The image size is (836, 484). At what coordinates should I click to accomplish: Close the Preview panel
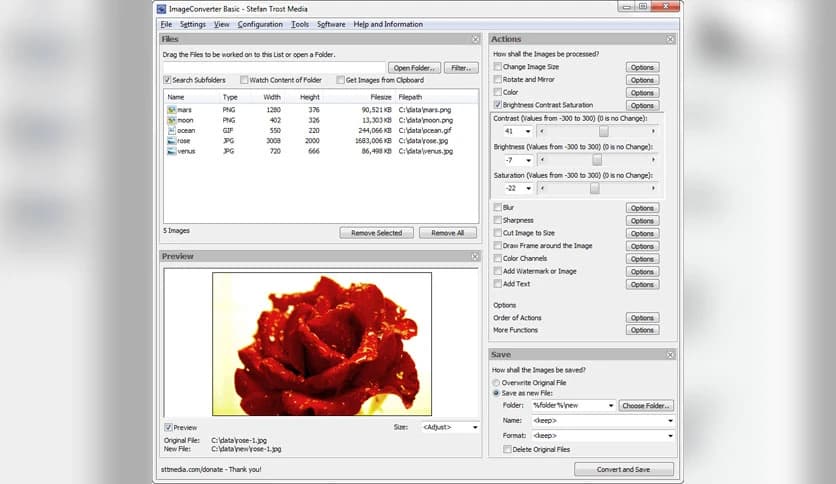click(x=475, y=257)
